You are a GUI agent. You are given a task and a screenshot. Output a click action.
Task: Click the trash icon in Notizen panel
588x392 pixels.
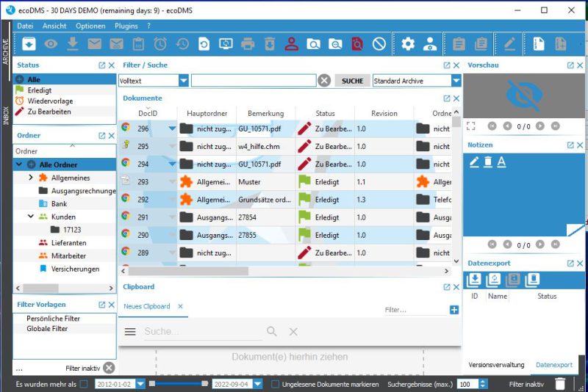click(488, 161)
